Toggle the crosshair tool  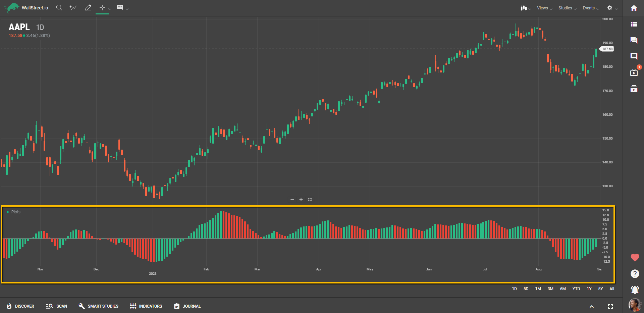102,8
